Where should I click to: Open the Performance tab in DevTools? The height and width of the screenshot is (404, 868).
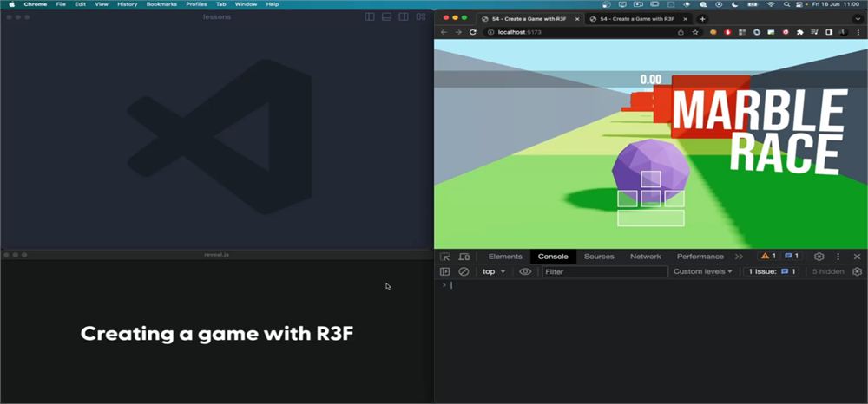[700, 257]
